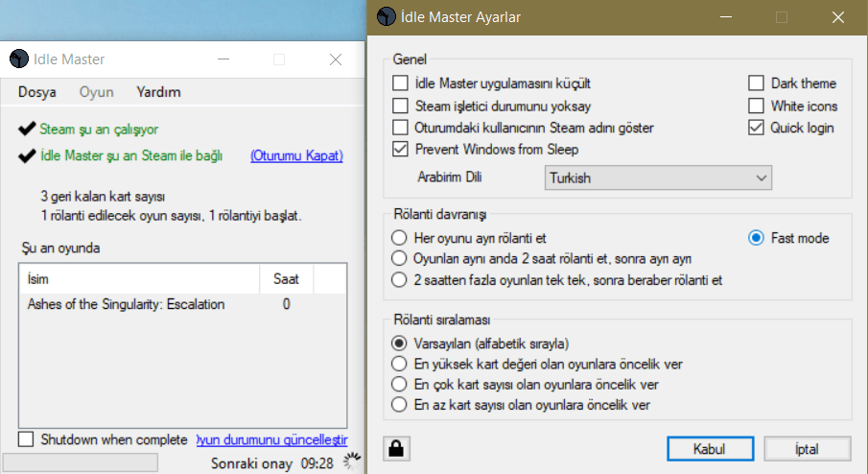This screenshot has height=474, width=868.
Task: Choose Oyunları aynı anda 2 saat rölanti et
Action: tap(399, 259)
